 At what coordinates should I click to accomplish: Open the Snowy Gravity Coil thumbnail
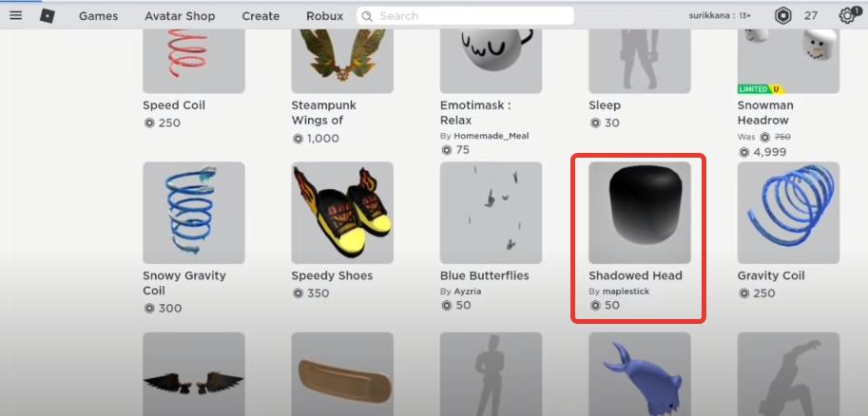pyautogui.click(x=194, y=213)
